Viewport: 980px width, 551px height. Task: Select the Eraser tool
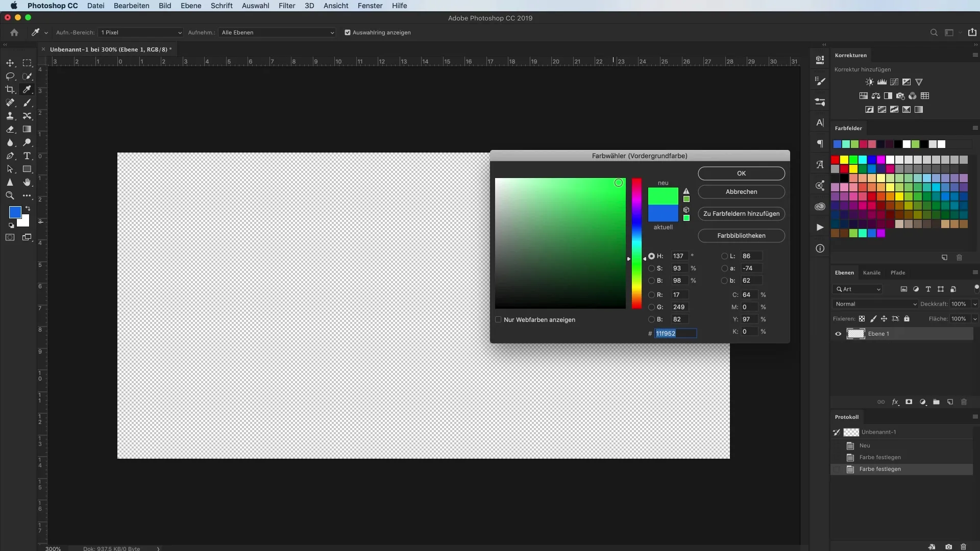10,129
